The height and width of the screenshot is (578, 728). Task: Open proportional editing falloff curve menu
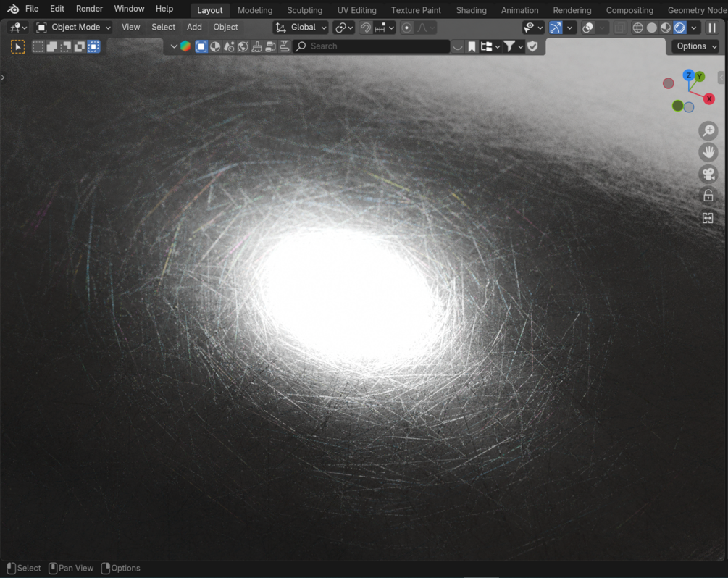point(425,28)
